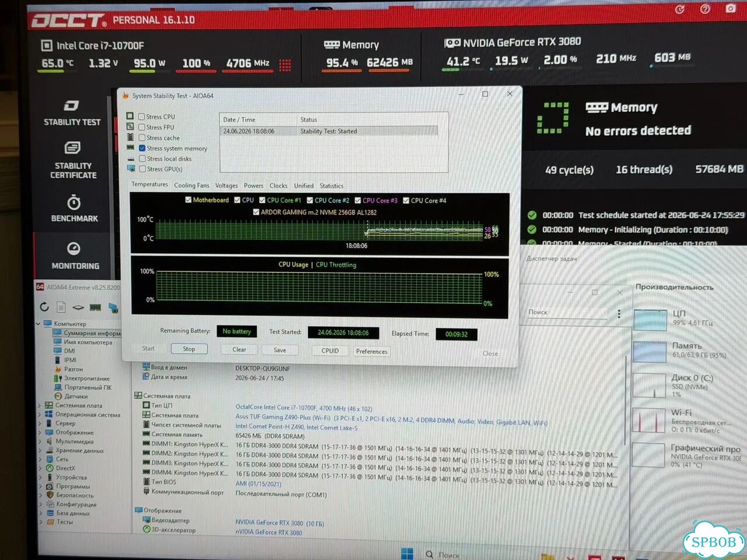Click the AIDA64 report page toolbar icon

click(x=61, y=307)
